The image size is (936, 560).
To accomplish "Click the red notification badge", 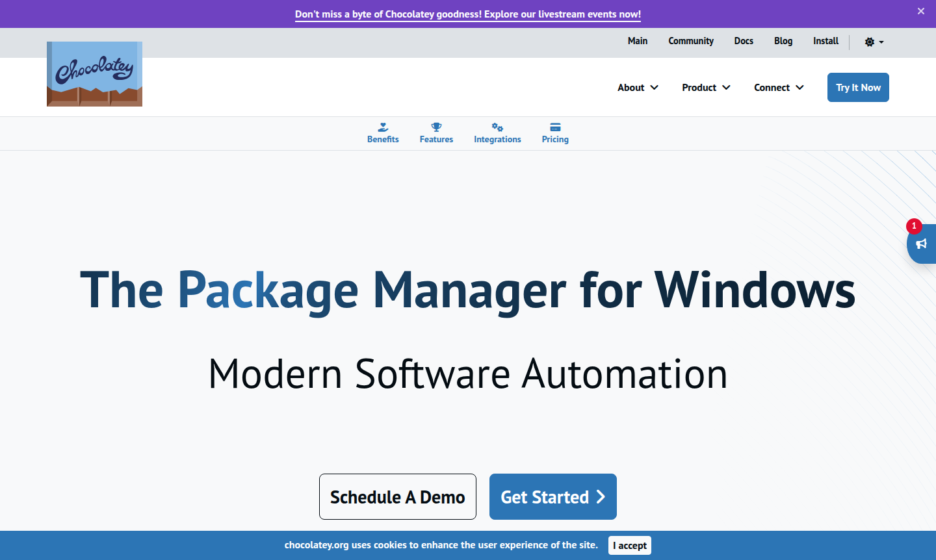I will (x=914, y=226).
